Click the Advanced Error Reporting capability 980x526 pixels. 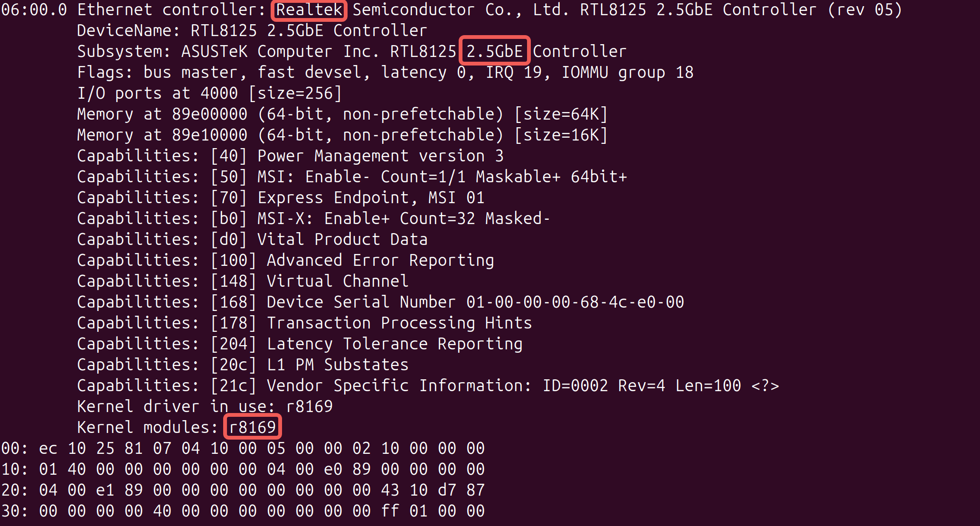pos(380,260)
